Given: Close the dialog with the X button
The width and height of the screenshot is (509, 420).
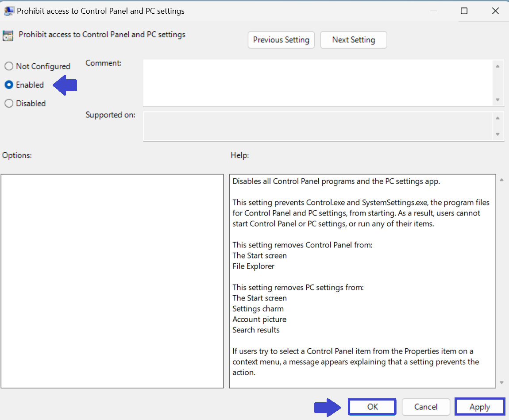Looking at the screenshot, I should point(495,11).
